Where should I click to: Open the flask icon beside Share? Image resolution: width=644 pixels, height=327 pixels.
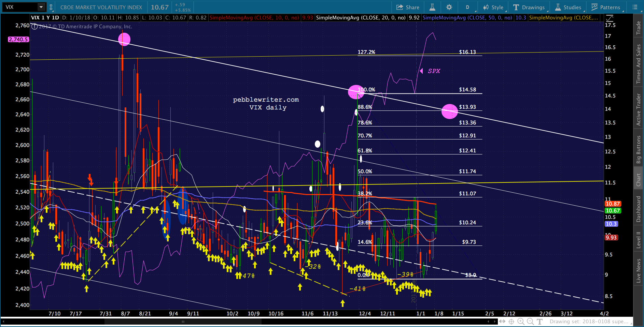tap(432, 7)
